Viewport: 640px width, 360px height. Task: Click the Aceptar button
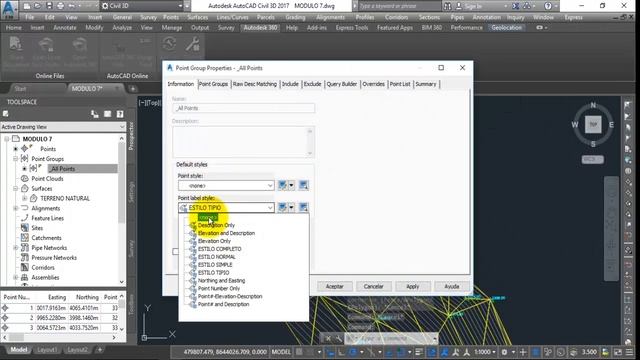pyautogui.click(x=334, y=287)
